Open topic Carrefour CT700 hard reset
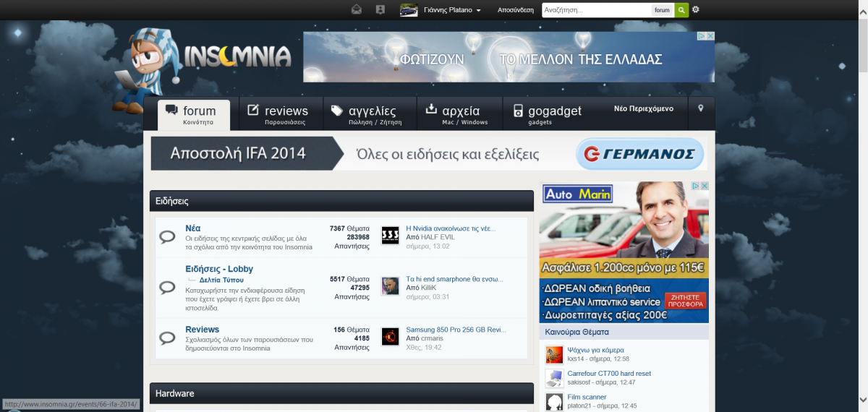The height and width of the screenshot is (412, 868). (x=609, y=374)
